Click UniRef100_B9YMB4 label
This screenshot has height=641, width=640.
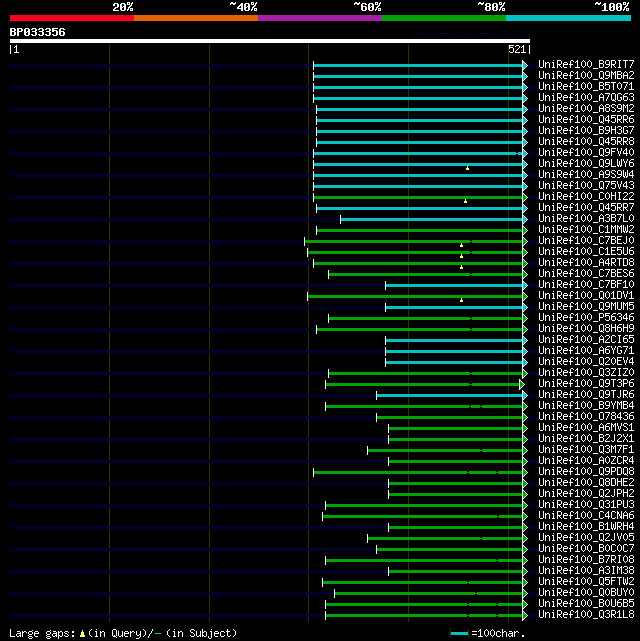click(586, 406)
